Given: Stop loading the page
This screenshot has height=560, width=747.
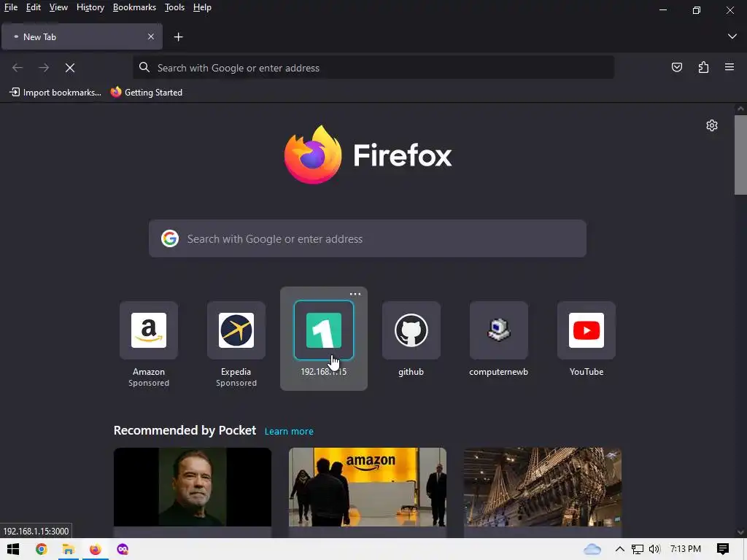Looking at the screenshot, I should pyautogui.click(x=70, y=68).
